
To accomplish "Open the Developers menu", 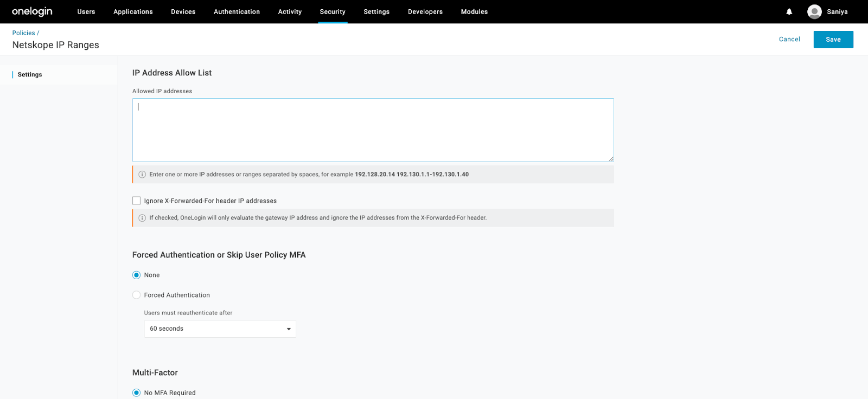I will coord(425,11).
